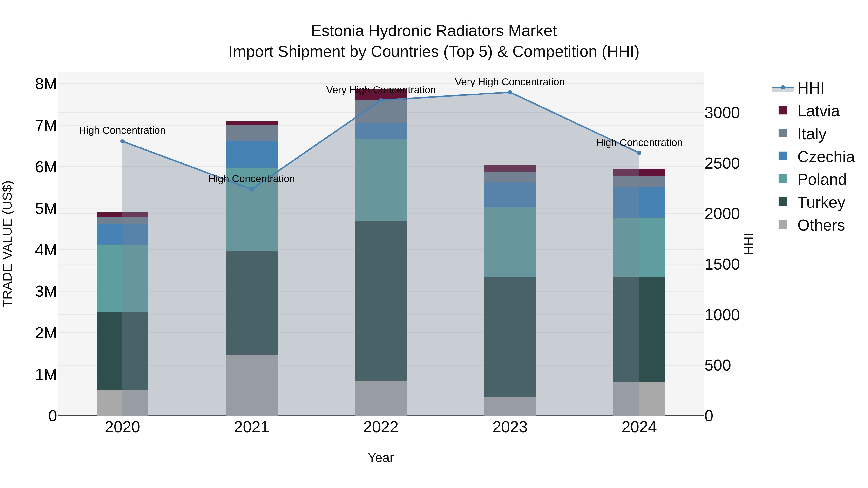Select the Turkey segment in the 2022 bar
The width and height of the screenshot is (868, 488).
(381, 301)
